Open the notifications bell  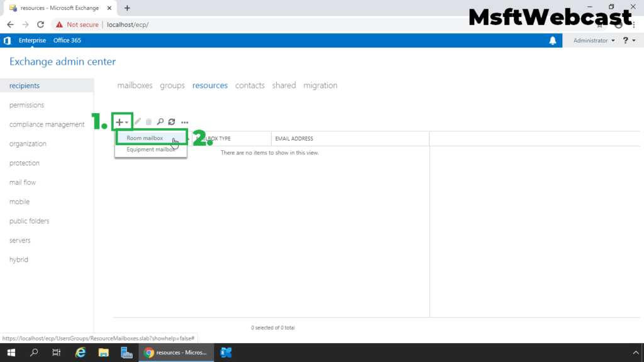(553, 41)
